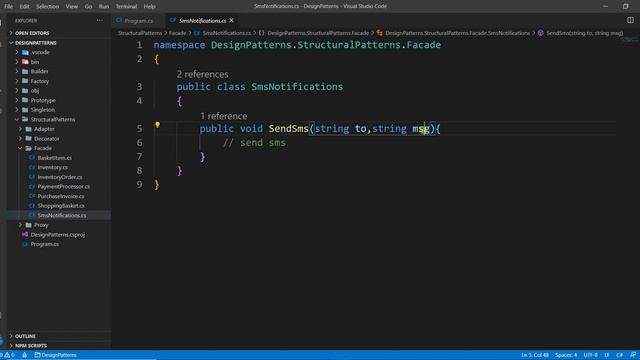Open Inventory.cs in the explorer
Viewport: 640px width, 360px height.
[53, 167]
